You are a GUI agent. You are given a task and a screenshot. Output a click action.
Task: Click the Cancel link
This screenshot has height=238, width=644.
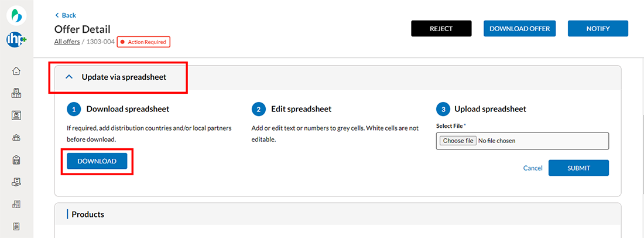pyautogui.click(x=533, y=168)
